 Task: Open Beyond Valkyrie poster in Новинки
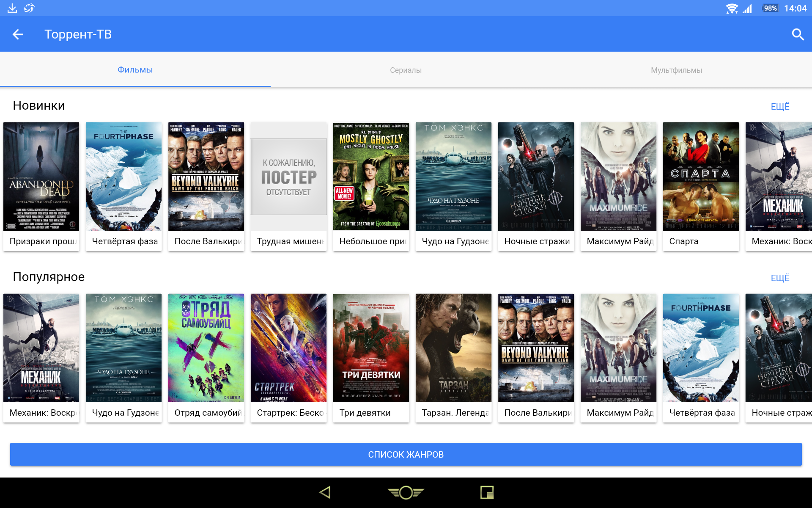click(x=206, y=177)
